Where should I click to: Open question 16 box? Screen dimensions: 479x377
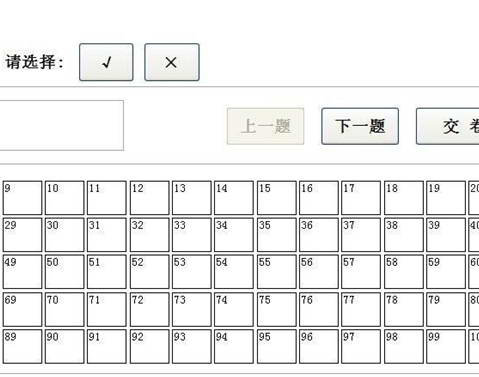coord(319,198)
